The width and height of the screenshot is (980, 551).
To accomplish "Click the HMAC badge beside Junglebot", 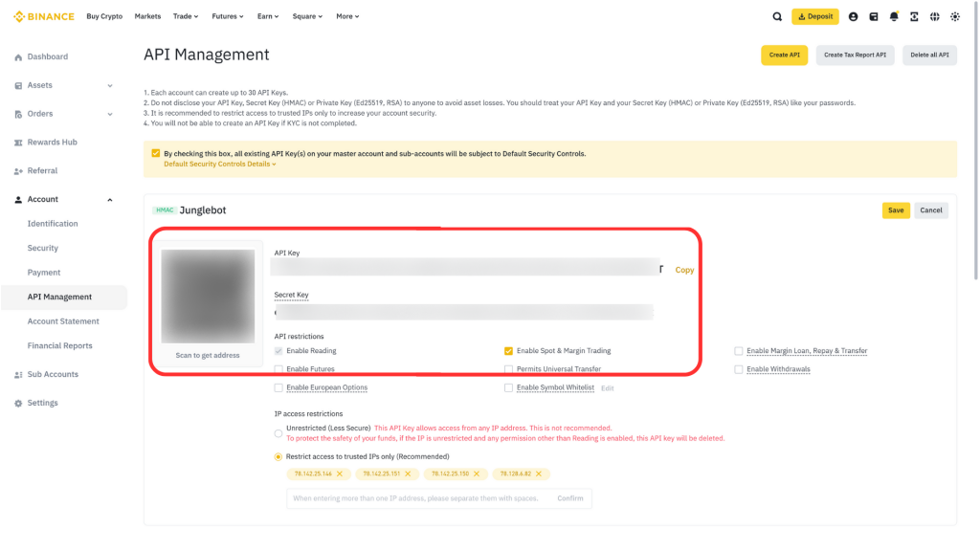I will (165, 210).
